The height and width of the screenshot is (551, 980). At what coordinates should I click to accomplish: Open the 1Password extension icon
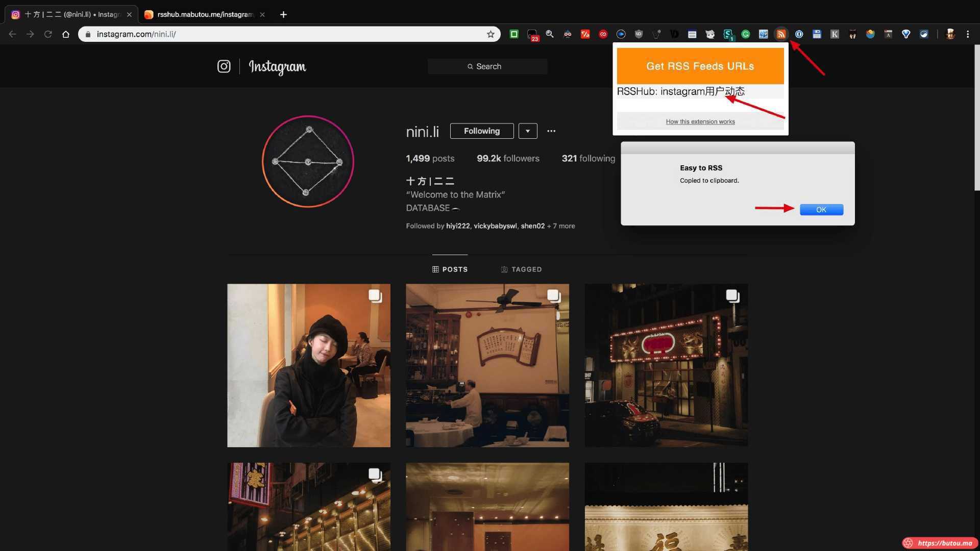pyautogui.click(x=799, y=34)
